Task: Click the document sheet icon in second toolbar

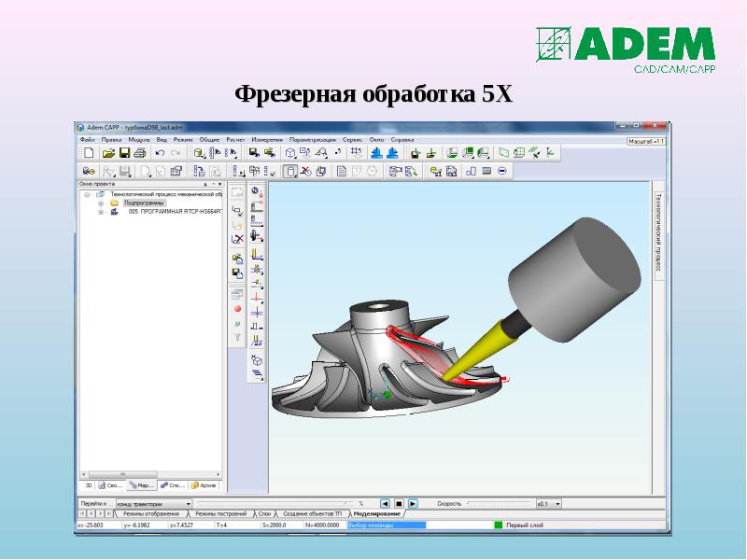Action: tap(341, 171)
